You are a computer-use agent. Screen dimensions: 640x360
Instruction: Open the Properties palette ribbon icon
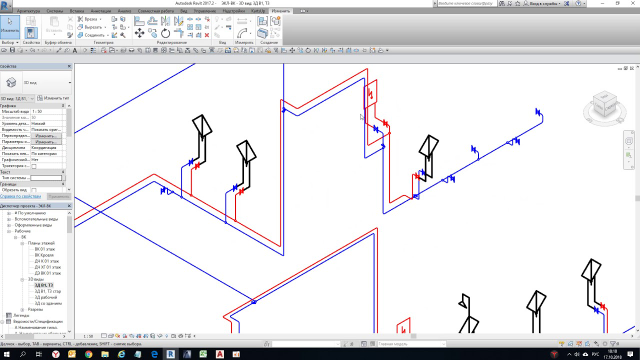31,33
